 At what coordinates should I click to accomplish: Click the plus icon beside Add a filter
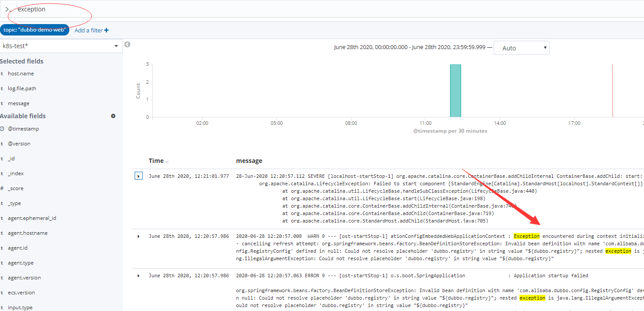[x=107, y=30]
